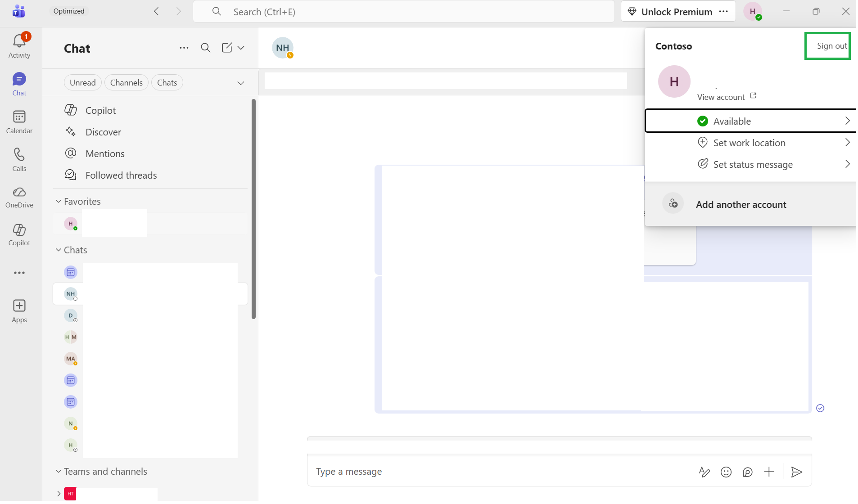Open the Available status submenu
The image size is (858, 504).
point(751,121)
